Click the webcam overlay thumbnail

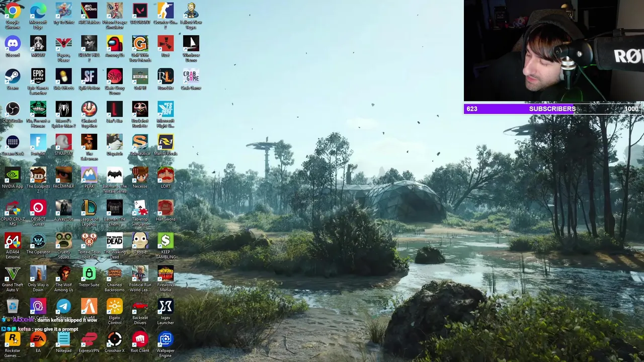click(553, 51)
